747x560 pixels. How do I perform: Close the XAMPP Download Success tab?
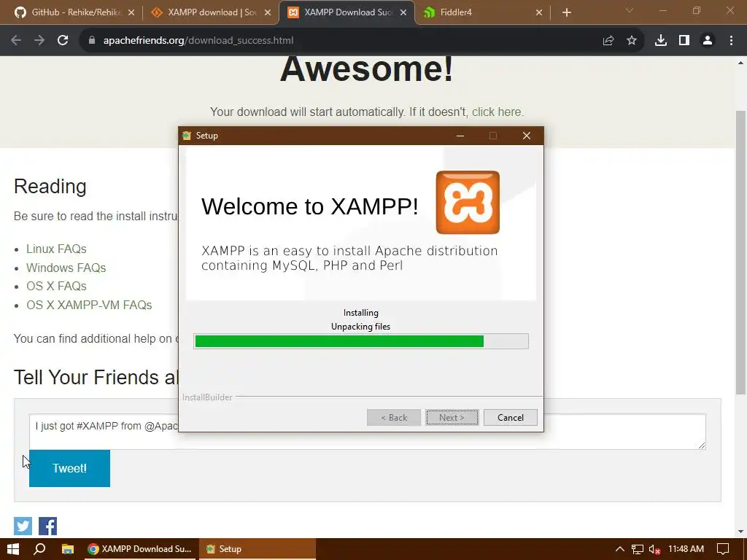tap(403, 12)
